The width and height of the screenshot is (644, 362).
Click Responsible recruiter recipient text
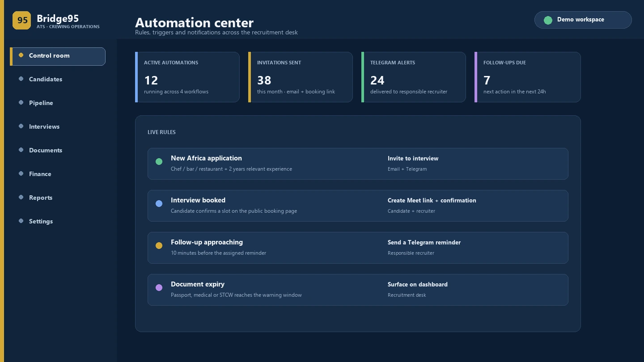(x=411, y=253)
